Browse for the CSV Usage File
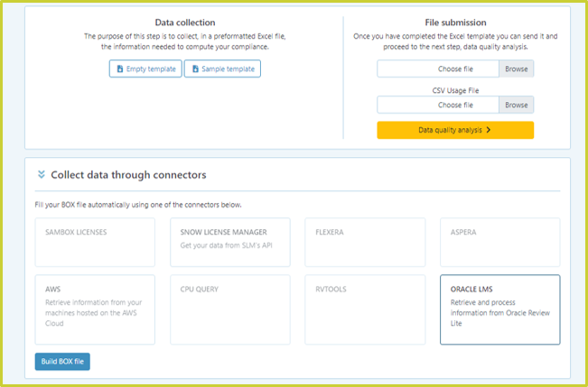Screen dimensions: 588x387 click(516, 105)
